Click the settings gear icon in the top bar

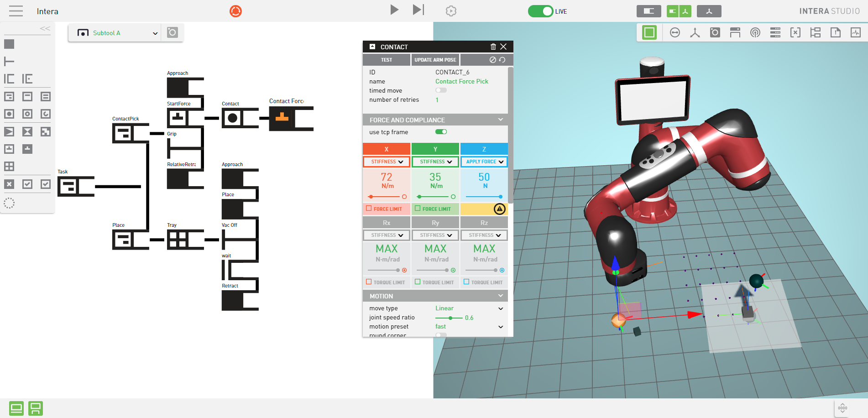[x=451, y=10]
